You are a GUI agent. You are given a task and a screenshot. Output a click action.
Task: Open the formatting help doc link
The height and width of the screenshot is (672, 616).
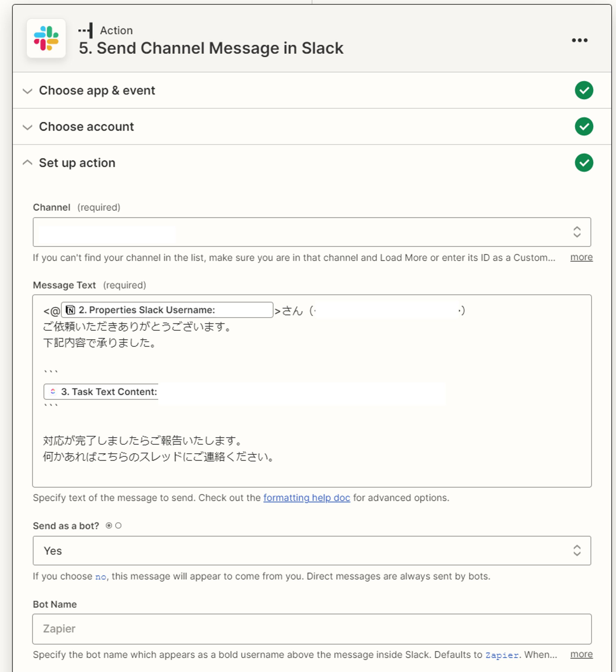click(x=306, y=498)
